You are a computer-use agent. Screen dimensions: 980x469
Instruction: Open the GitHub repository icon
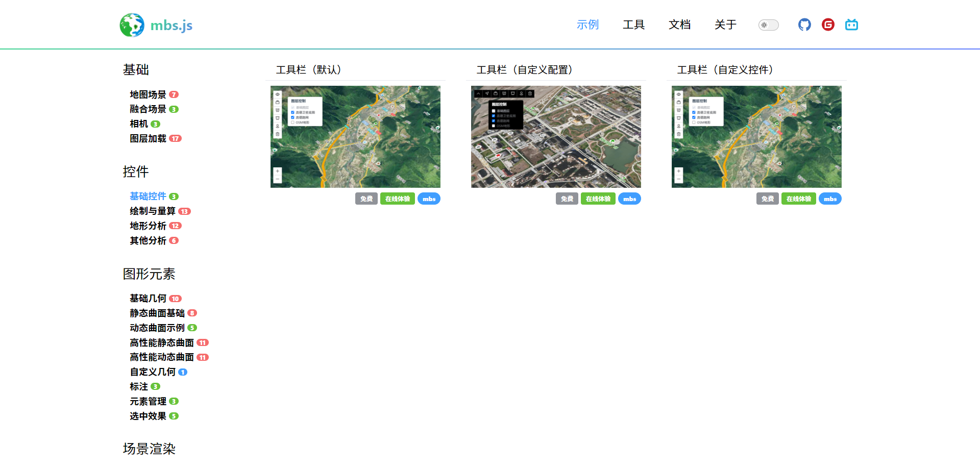(x=804, y=24)
